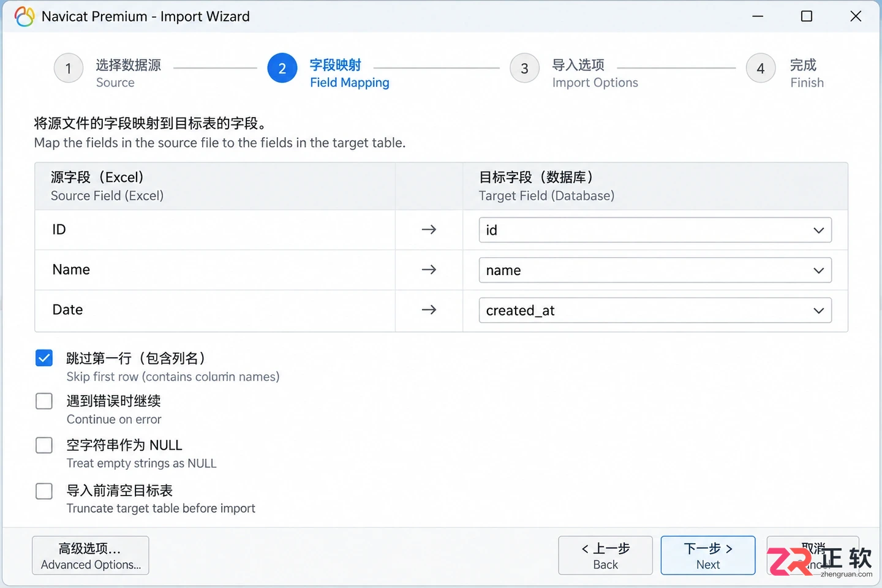Open the created_at target field dropdown

tap(655, 311)
